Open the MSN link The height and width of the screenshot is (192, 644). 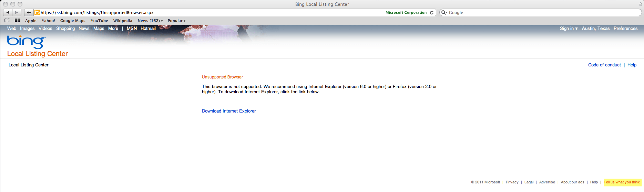click(x=132, y=29)
